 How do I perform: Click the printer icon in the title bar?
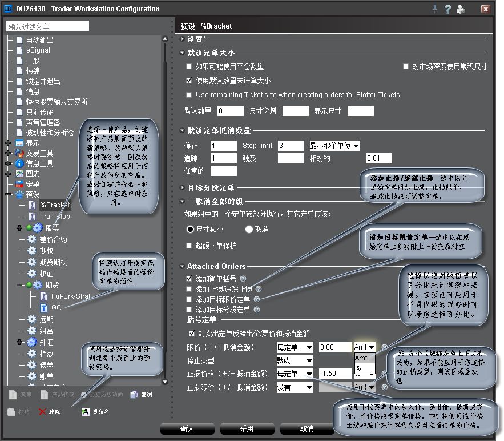click(x=461, y=9)
